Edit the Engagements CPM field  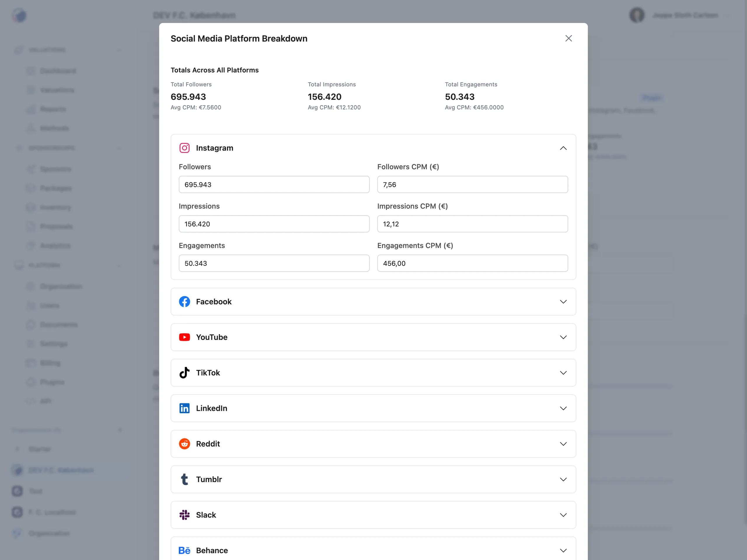(472, 263)
